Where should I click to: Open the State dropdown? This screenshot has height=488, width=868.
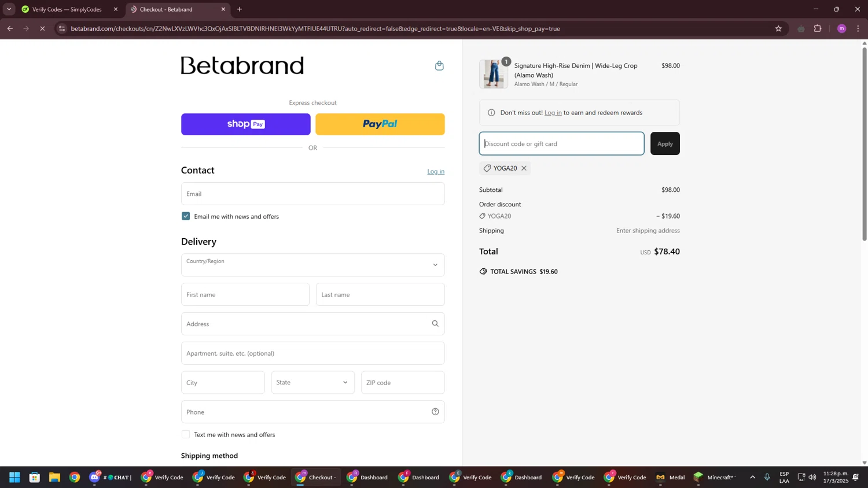[313, 382]
